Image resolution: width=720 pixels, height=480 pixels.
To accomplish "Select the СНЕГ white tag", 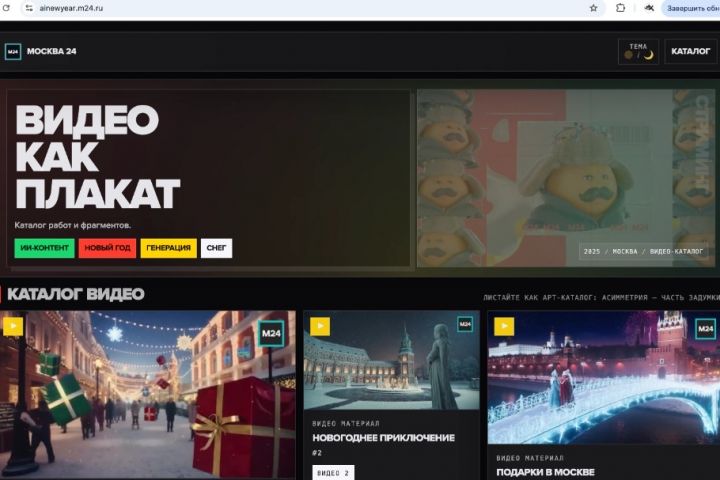I will [x=216, y=248].
